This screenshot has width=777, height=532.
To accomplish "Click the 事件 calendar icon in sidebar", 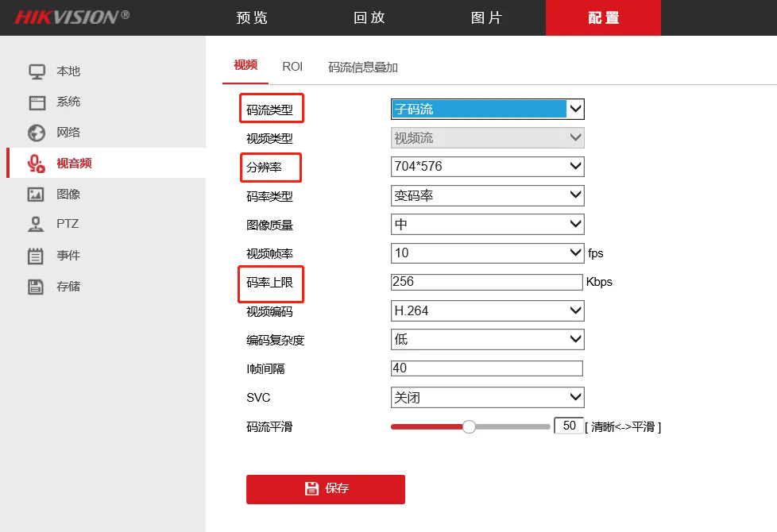I will [37, 256].
